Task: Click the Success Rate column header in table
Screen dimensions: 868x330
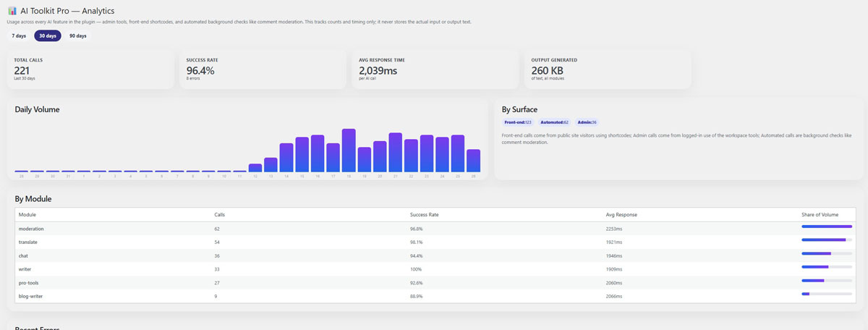Action: (x=424, y=215)
